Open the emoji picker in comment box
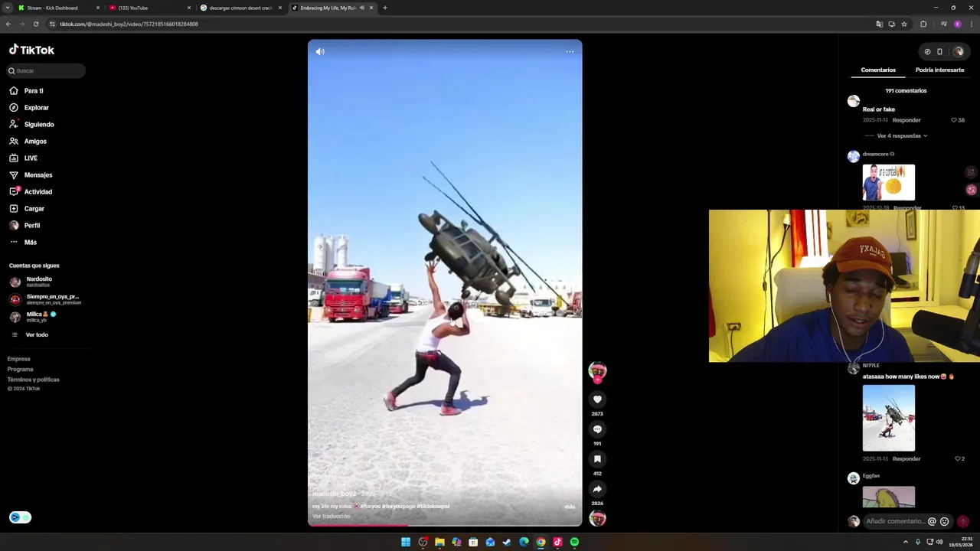The height and width of the screenshot is (551, 980). click(x=944, y=521)
